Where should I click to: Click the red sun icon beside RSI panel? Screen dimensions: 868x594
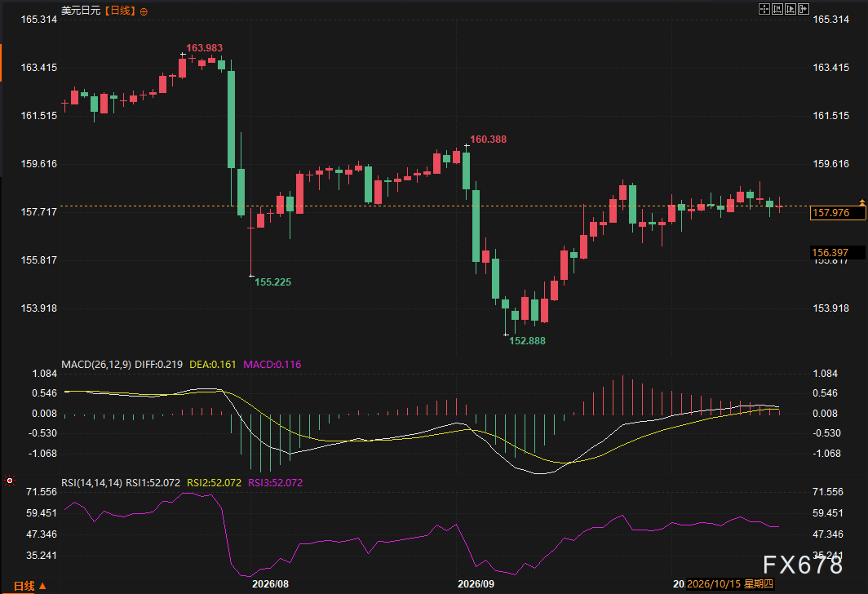pyautogui.click(x=10, y=481)
